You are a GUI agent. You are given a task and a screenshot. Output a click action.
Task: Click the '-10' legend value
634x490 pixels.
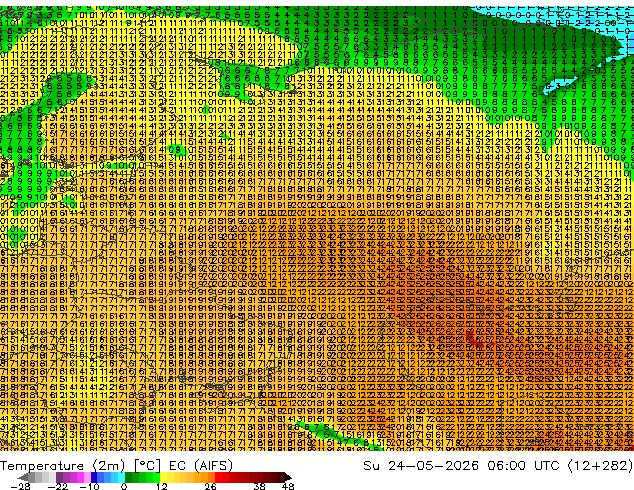point(89,486)
